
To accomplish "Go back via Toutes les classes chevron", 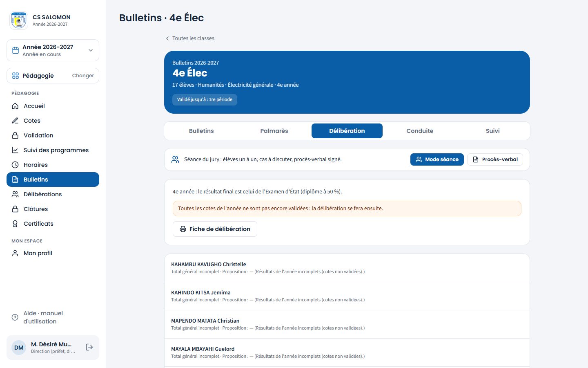I will pyautogui.click(x=167, y=38).
